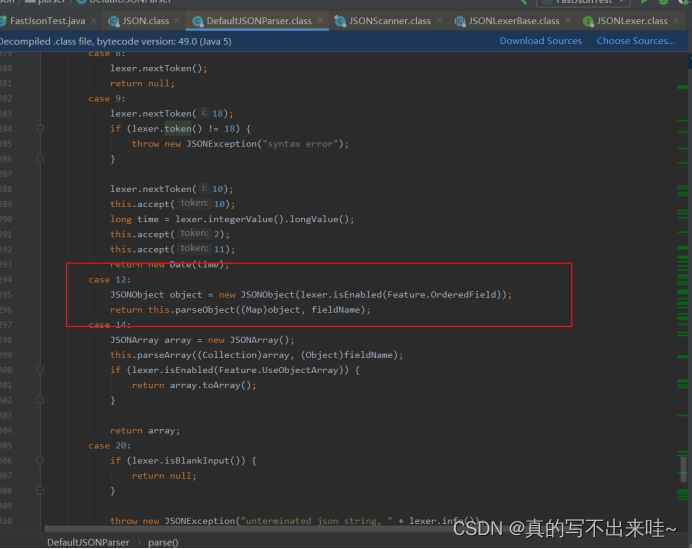Collapse the if UseObjectArray code block
This screenshot has height=549, width=692.
(40, 370)
